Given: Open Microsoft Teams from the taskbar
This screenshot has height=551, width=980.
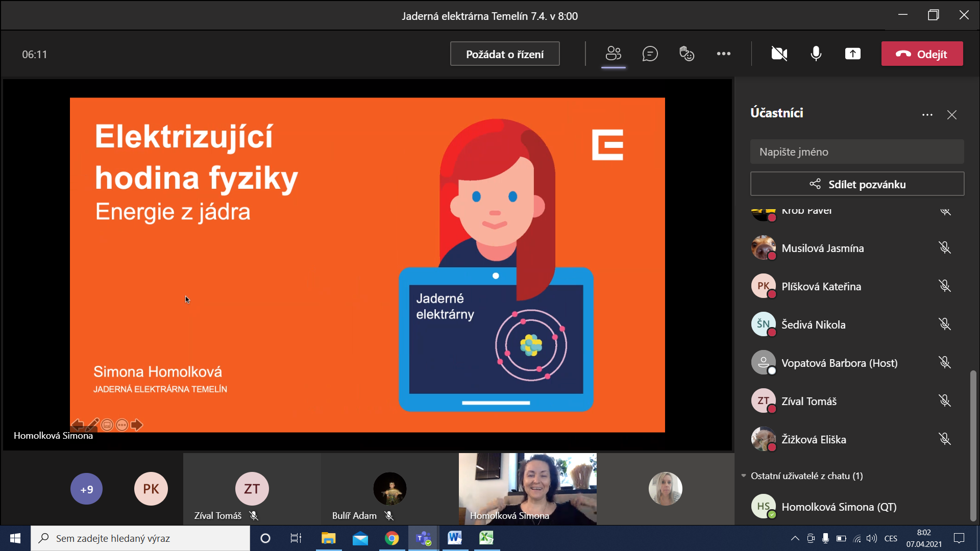Looking at the screenshot, I should (423, 538).
